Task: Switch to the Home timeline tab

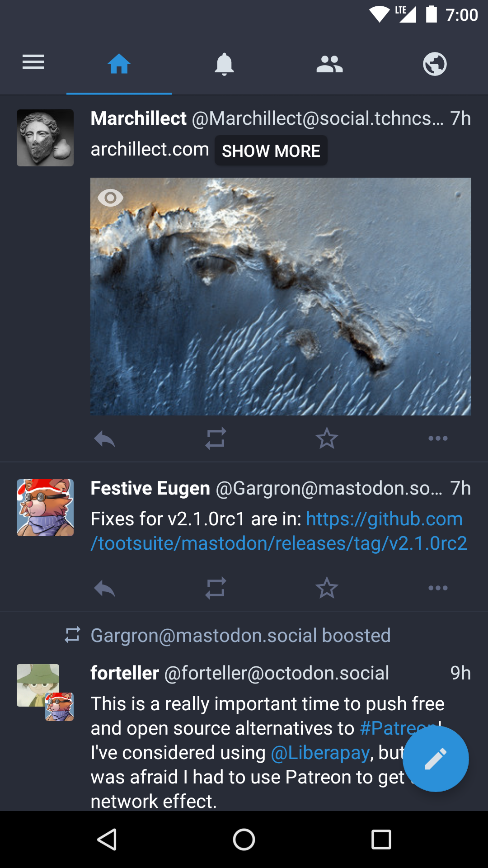Action: (x=119, y=64)
